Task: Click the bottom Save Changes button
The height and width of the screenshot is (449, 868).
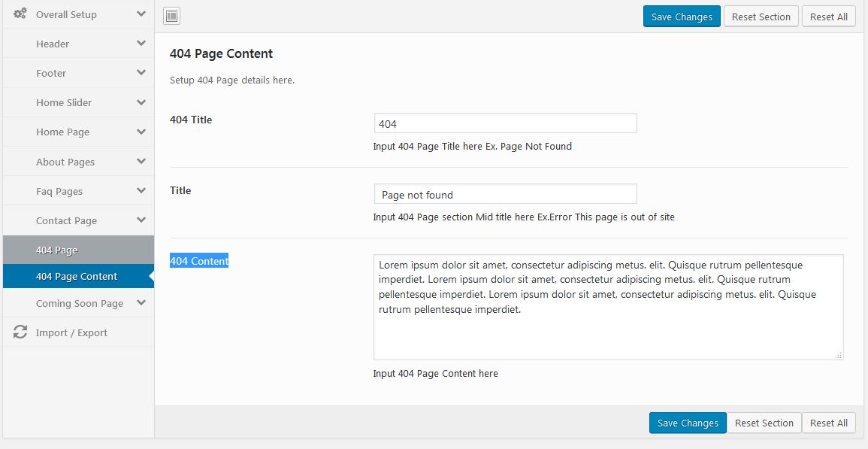Action: 688,423
